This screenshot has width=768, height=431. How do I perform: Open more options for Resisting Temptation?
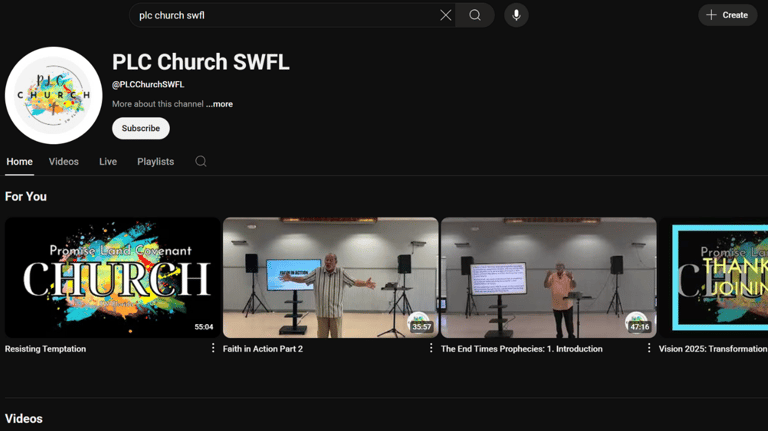coord(213,348)
